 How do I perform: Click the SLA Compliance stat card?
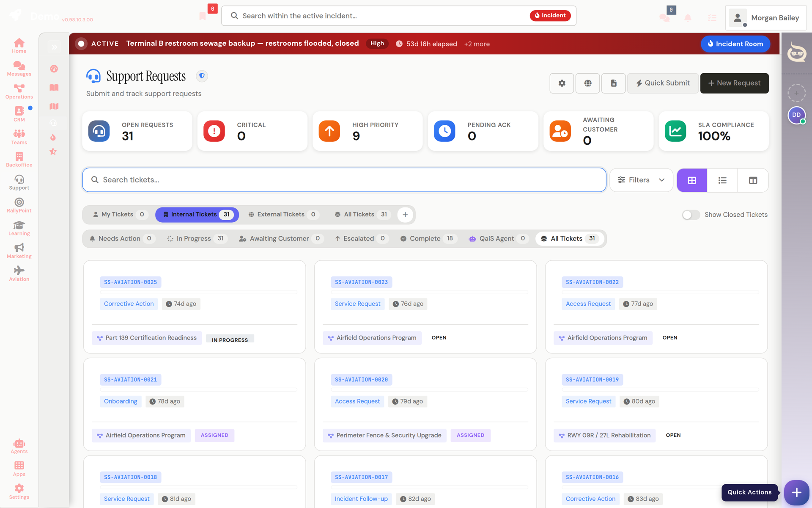pyautogui.click(x=713, y=131)
